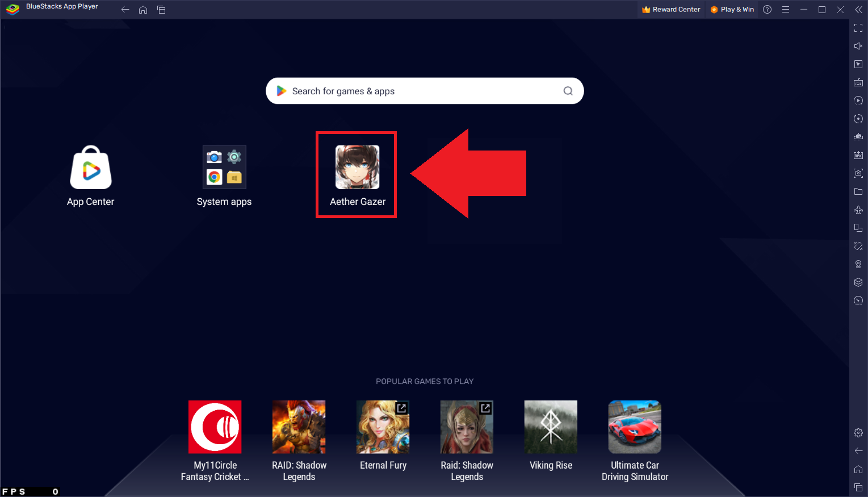Viewport: 868px width, 497px height.
Task: Click the Google Play icon in search bar
Action: (281, 91)
